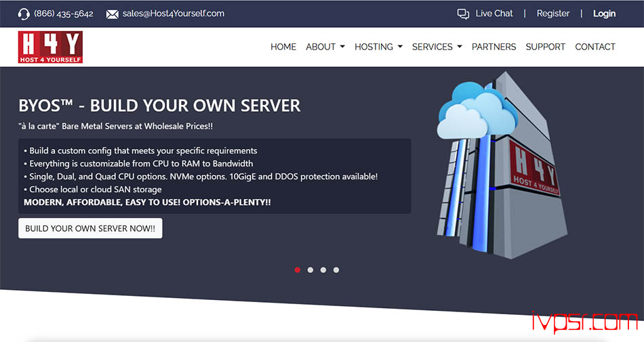
Task: Click the Register link
Action: coord(553,14)
